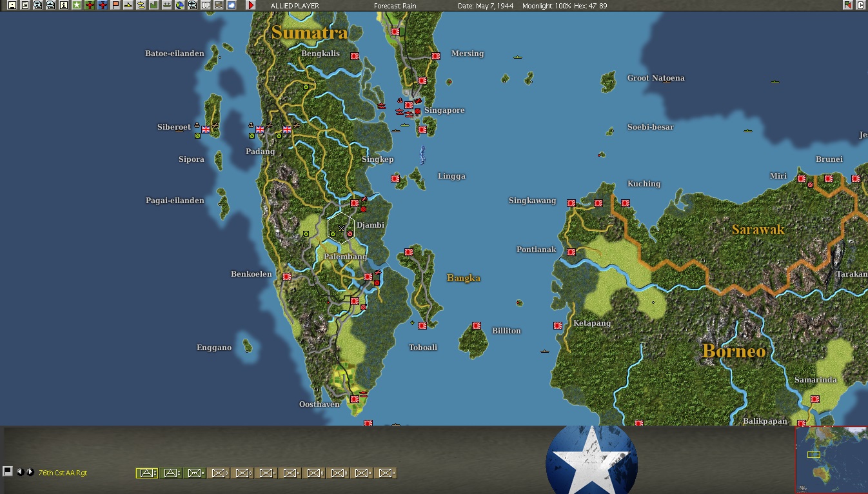Click the orange flag toolbar icon
The image size is (868, 494).
(x=115, y=5)
